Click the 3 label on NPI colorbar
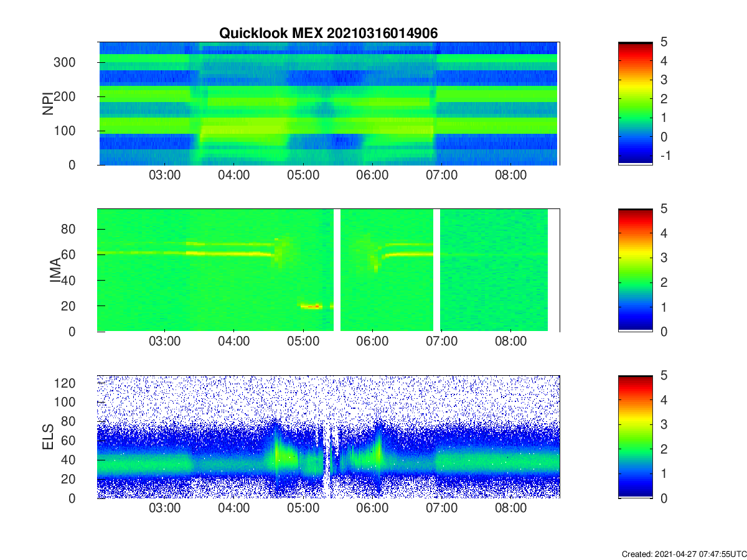Viewport: 747px width, 560px height. pyautogui.click(x=663, y=80)
